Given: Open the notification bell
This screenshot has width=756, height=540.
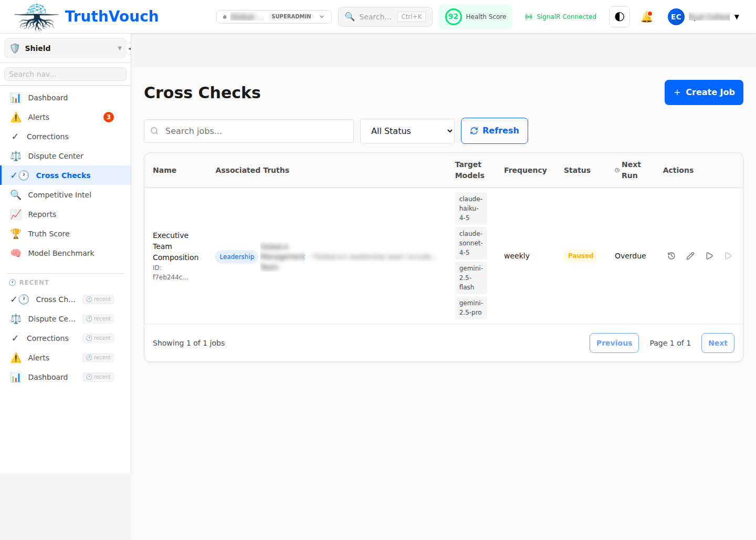Looking at the screenshot, I should coord(647,16).
